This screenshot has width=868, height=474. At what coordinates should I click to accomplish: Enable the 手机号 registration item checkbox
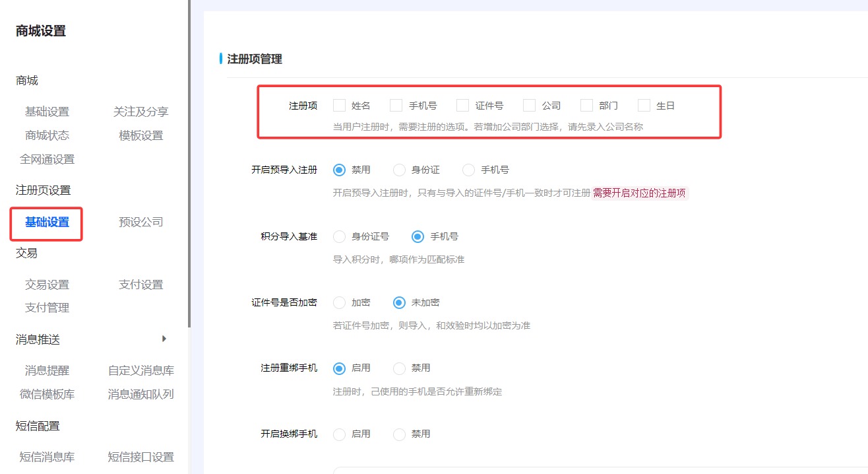[396, 106]
